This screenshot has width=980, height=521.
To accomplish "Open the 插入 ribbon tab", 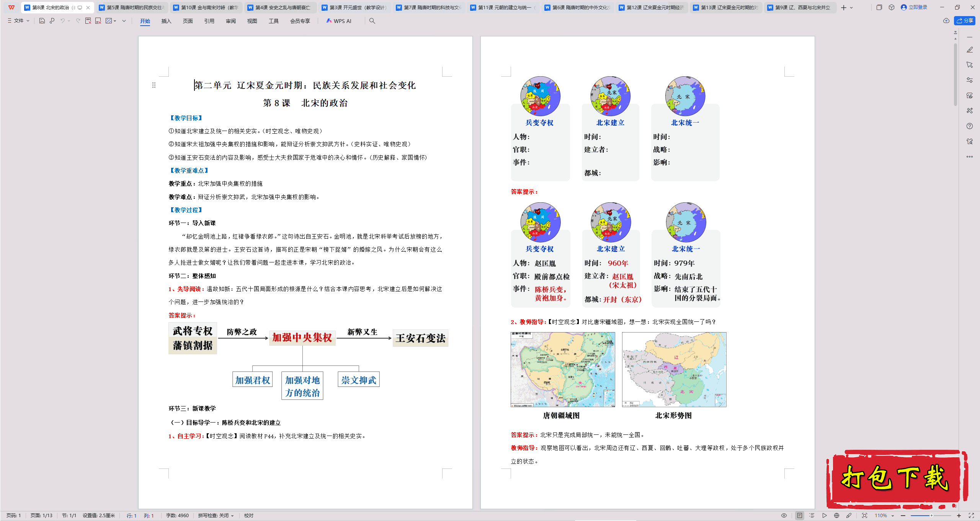I will tap(166, 21).
